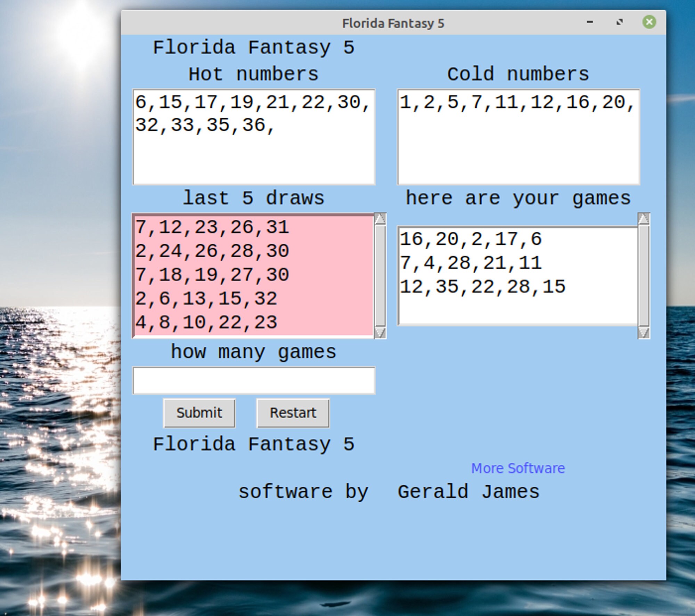695x616 pixels.
Task: Click the cold numbers line 1,2,5,7,11
Action: (x=517, y=103)
